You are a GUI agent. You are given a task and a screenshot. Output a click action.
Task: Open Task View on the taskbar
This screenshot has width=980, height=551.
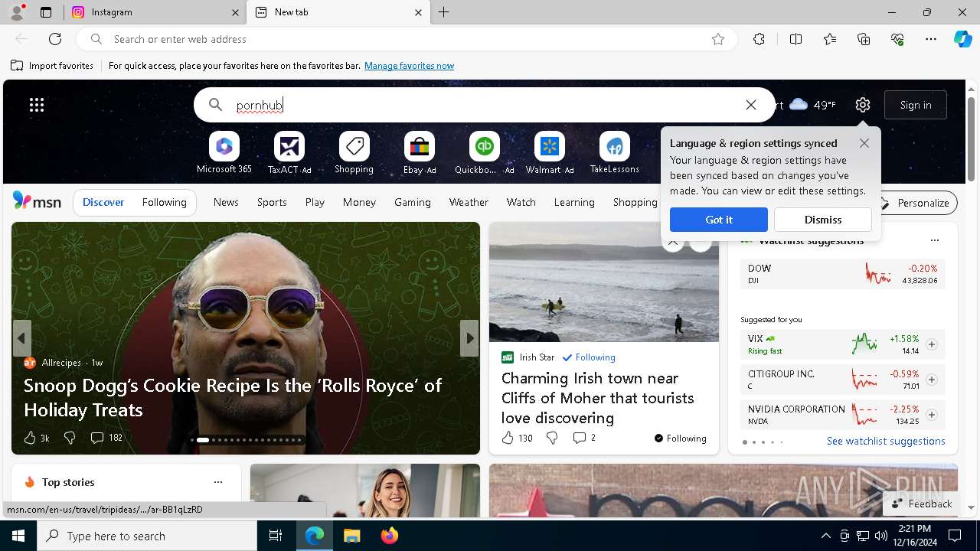pos(276,536)
